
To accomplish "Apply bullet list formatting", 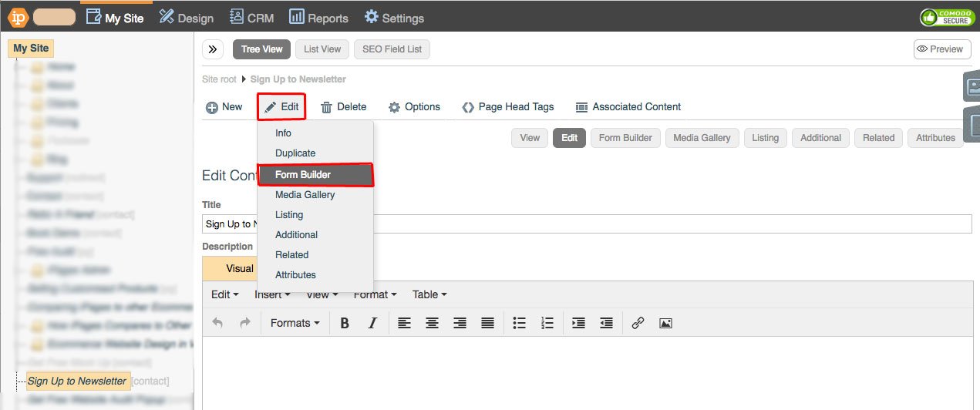I will (x=520, y=324).
